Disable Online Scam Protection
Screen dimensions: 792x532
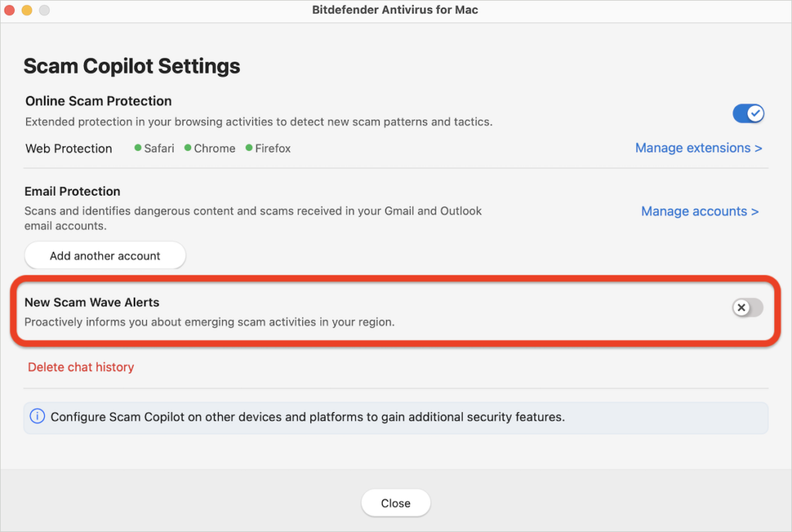click(x=748, y=113)
